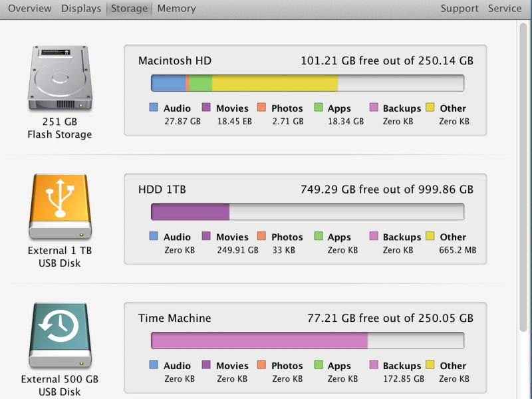Open the Displays tab
Viewport: 532px width, 399px height.
point(81,8)
